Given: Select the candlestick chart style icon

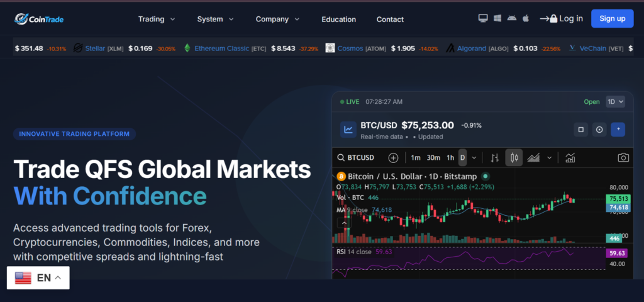Looking at the screenshot, I should point(514,158).
